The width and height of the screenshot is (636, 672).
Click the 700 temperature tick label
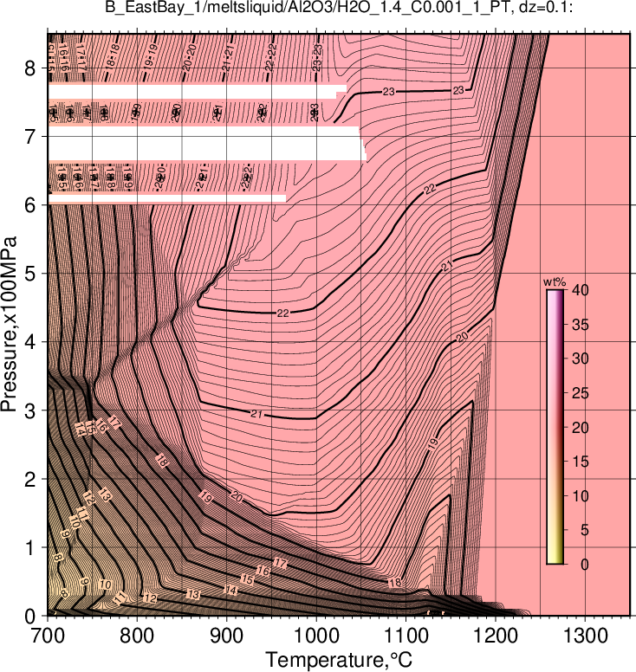click(47, 636)
